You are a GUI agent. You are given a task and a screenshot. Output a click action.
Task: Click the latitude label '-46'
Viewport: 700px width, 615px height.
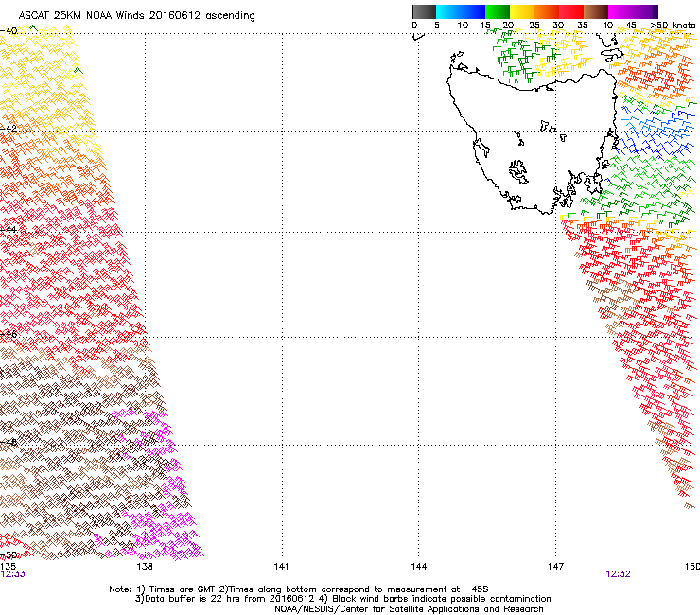(x=9, y=334)
